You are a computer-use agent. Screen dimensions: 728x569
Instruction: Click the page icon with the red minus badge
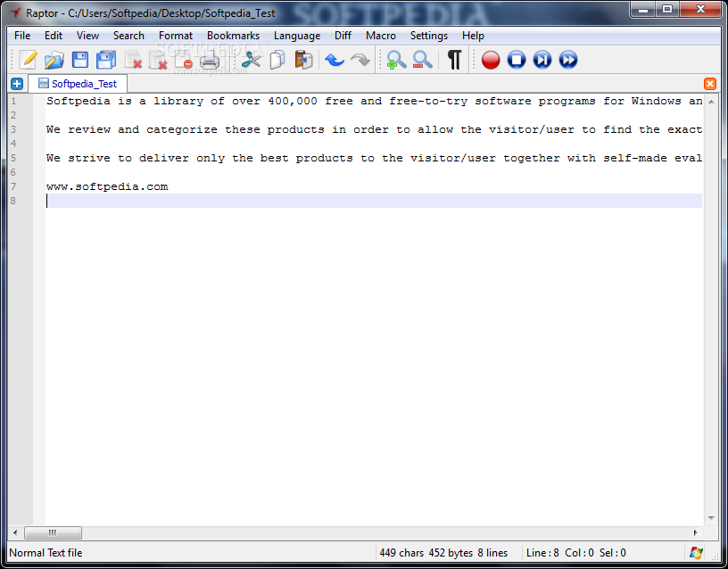(x=184, y=60)
